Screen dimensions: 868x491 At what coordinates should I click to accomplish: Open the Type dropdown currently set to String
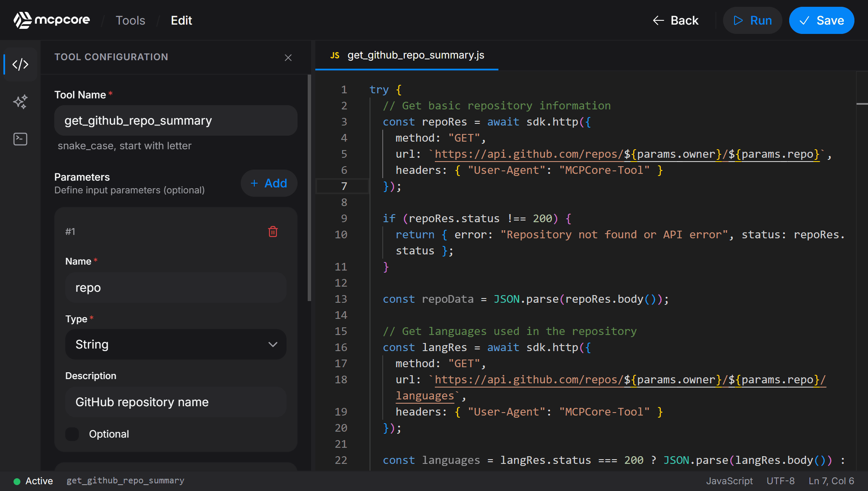coord(175,344)
